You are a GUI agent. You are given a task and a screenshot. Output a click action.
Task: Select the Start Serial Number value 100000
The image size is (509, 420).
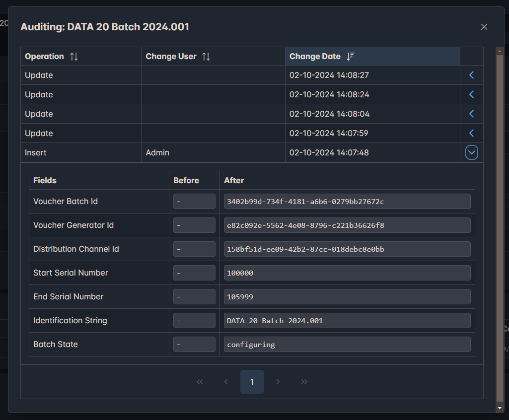click(x=347, y=273)
